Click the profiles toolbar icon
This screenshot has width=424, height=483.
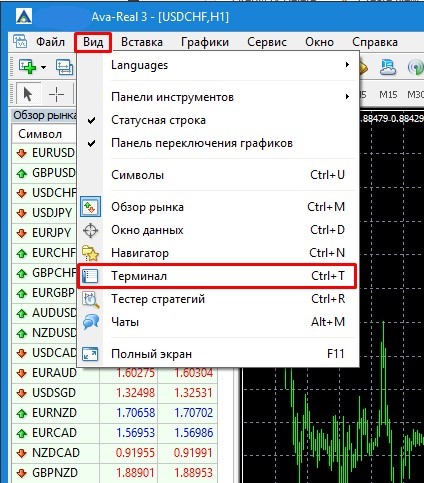[64, 67]
